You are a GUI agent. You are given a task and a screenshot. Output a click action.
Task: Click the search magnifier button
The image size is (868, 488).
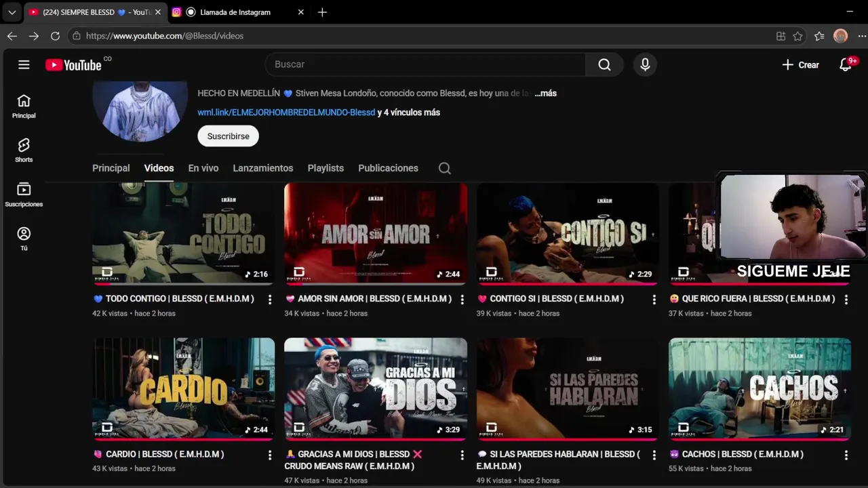(x=604, y=64)
